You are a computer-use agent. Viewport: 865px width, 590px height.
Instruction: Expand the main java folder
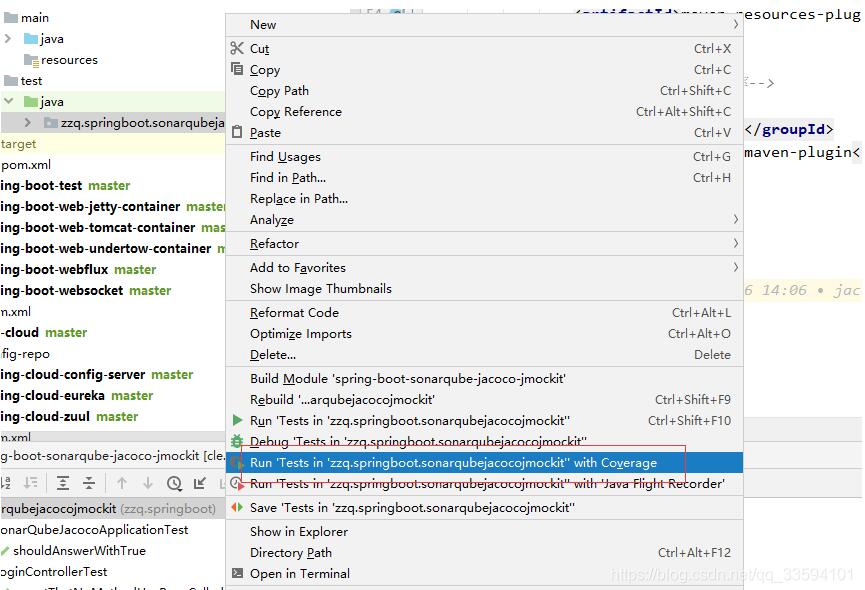coord(8,39)
